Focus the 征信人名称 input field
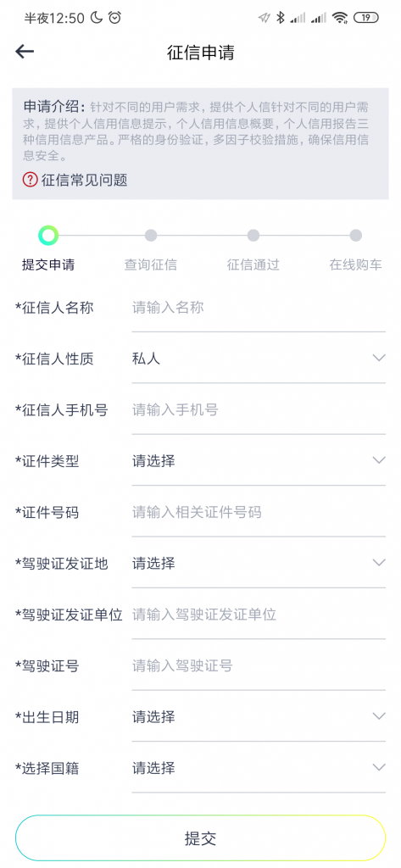401x868 pixels. (x=259, y=308)
